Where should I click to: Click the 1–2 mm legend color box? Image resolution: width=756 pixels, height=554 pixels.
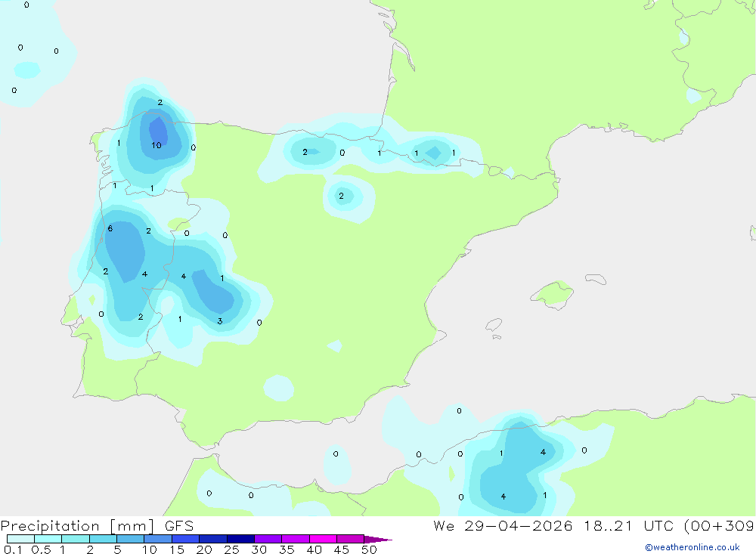[76, 539]
